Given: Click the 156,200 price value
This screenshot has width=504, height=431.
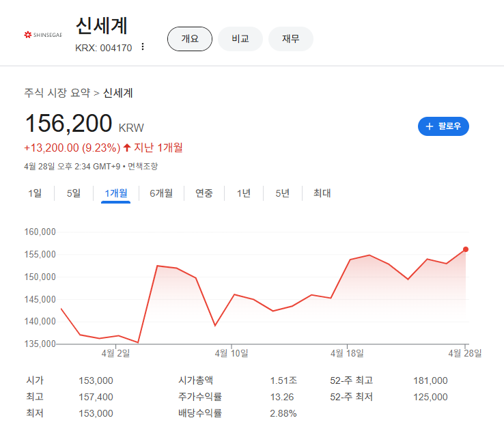Looking at the screenshot, I should 68,123.
